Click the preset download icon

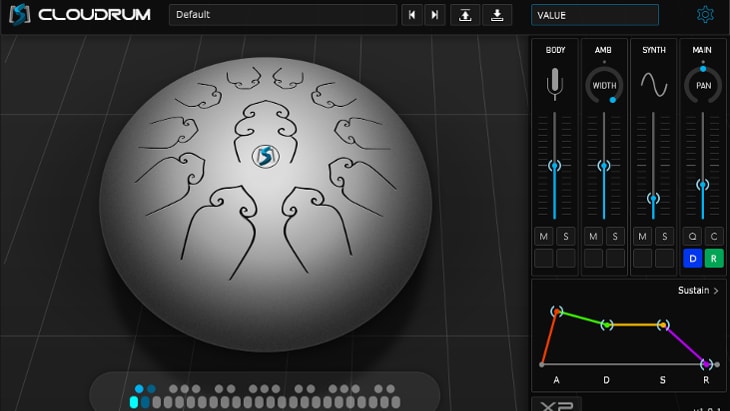[x=497, y=15]
